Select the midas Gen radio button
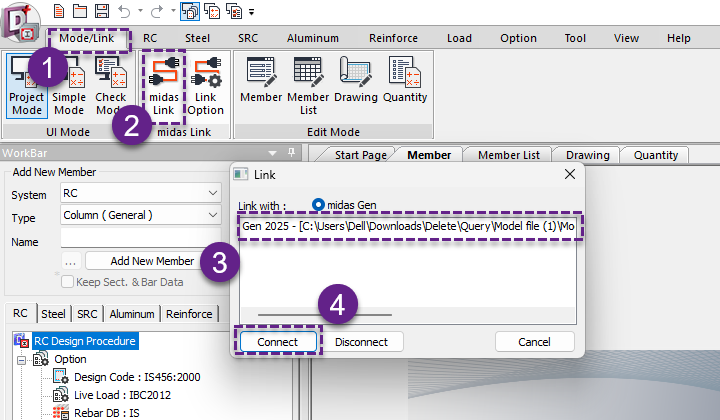This screenshot has width=720, height=420. coord(318,205)
